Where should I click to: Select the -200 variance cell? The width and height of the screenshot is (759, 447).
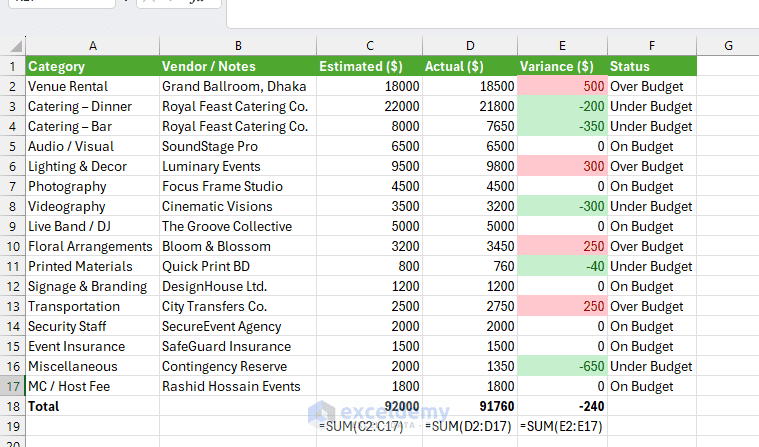[562, 106]
